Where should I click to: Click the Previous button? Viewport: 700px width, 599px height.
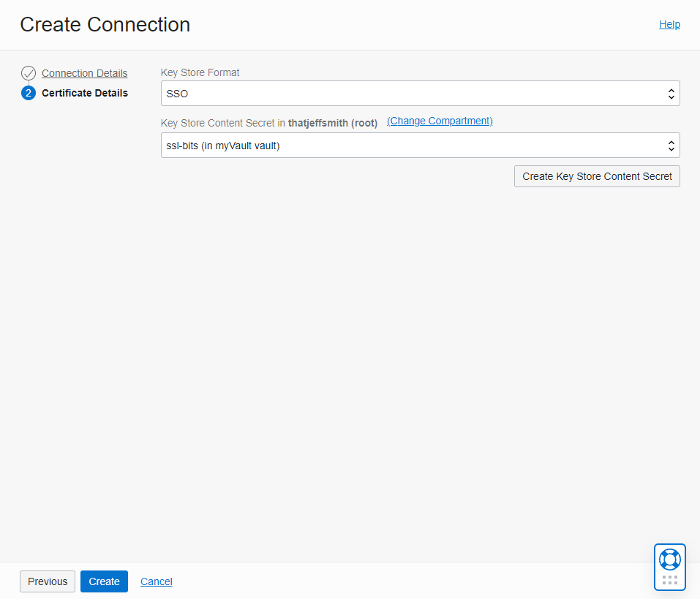[x=48, y=581]
